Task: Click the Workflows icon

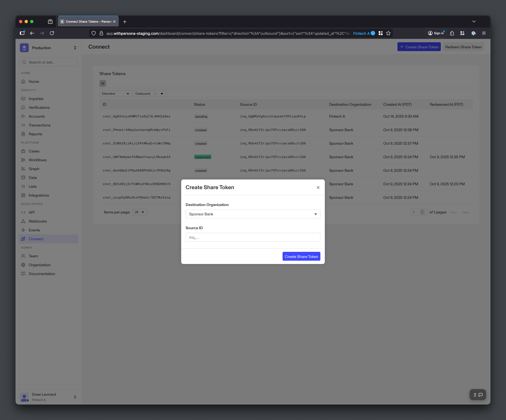Action: coord(24,160)
